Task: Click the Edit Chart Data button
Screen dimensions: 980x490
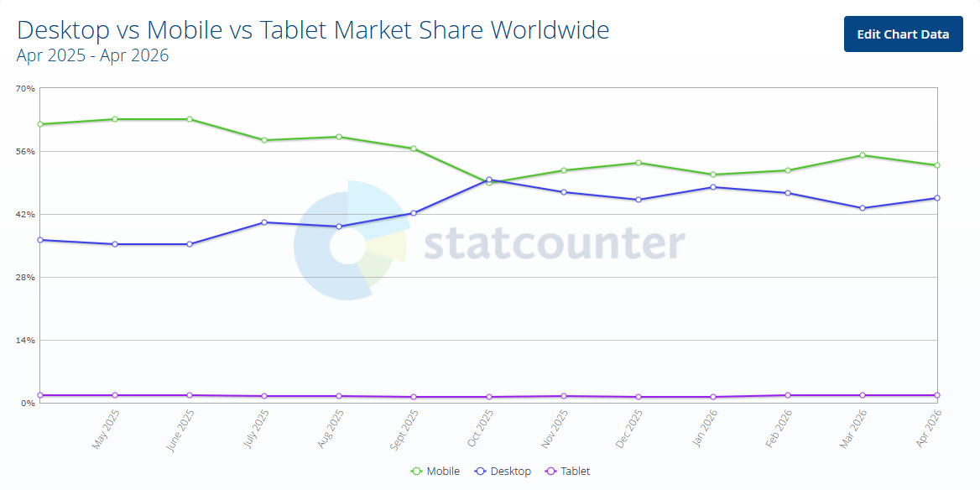Action: coord(903,34)
